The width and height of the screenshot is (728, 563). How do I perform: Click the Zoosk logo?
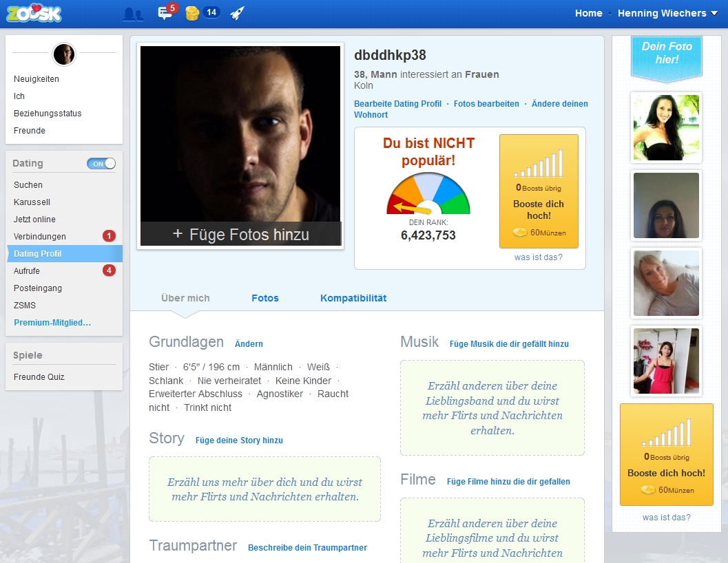point(34,13)
